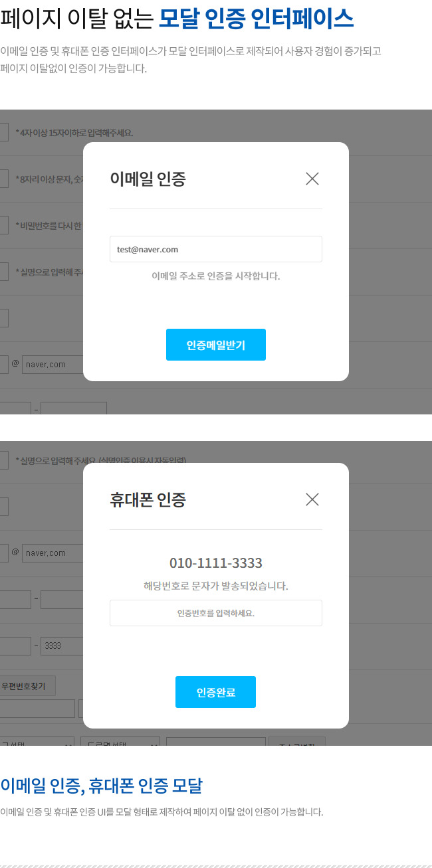Click the 이메일 인증 modal title
Image resolution: width=432 pixels, height=868 pixels.
148,179
